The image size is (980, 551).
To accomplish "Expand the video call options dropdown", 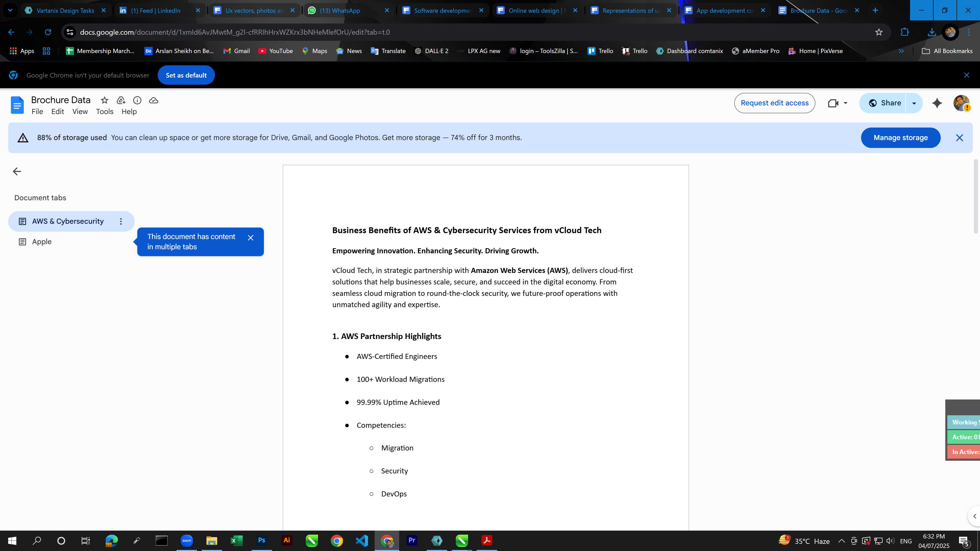I will coord(845,103).
